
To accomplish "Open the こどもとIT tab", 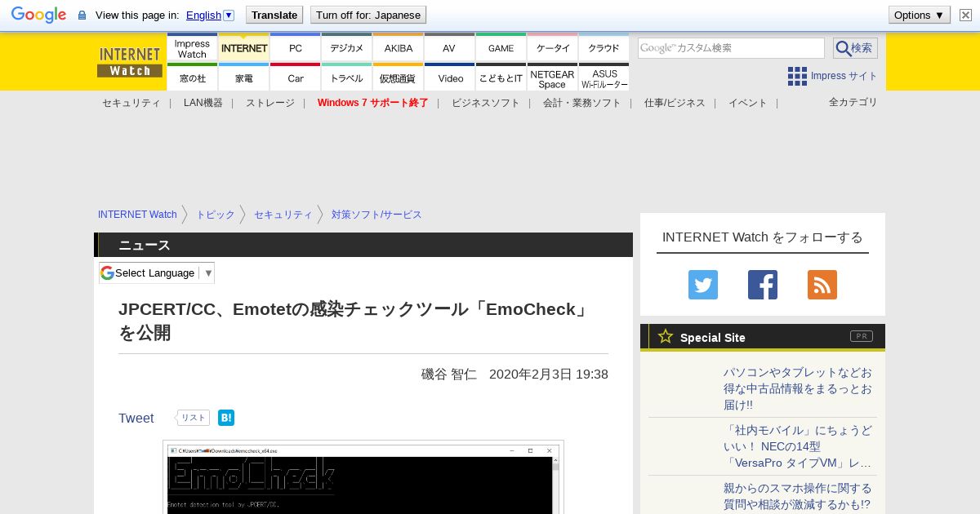I will click(x=501, y=78).
